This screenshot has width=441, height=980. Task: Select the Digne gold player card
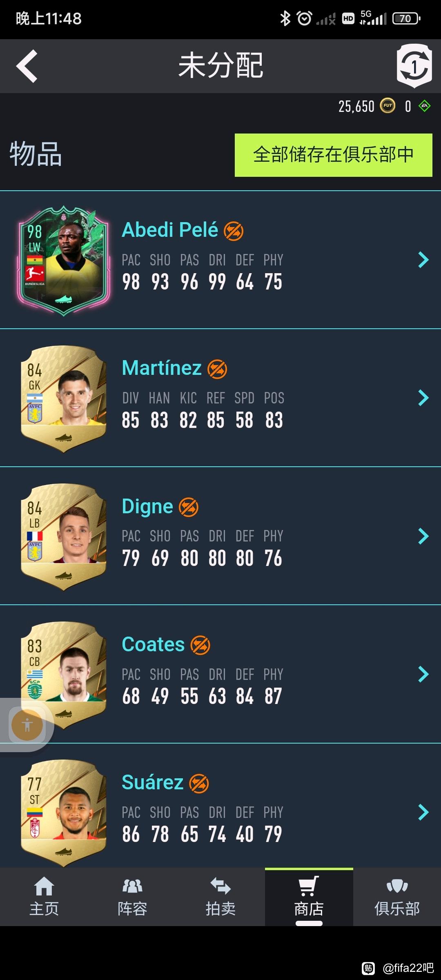point(63,536)
